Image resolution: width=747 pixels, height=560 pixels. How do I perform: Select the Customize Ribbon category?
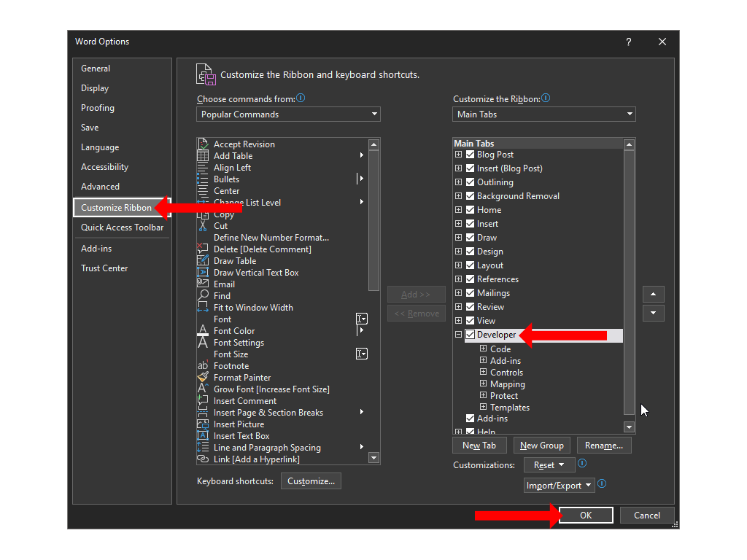122,208
